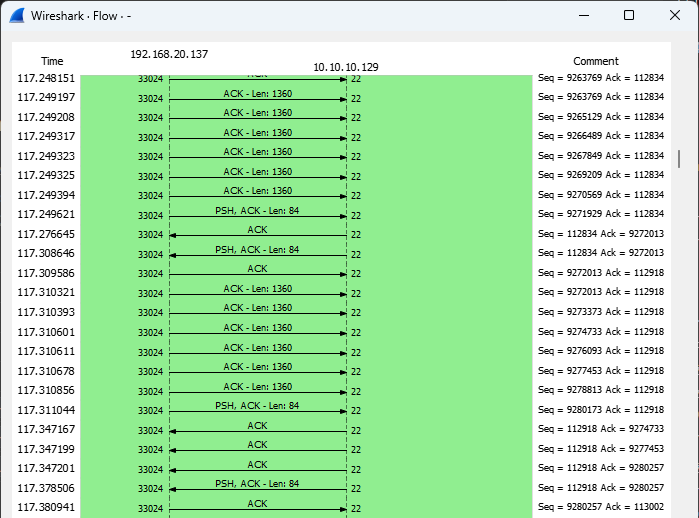
Task: Minimize the Flow window
Action: 584,16
